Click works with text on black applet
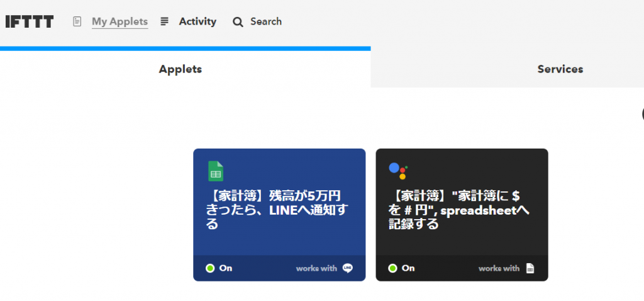The width and height of the screenshot is (644, 301). [x=499, y=268]
